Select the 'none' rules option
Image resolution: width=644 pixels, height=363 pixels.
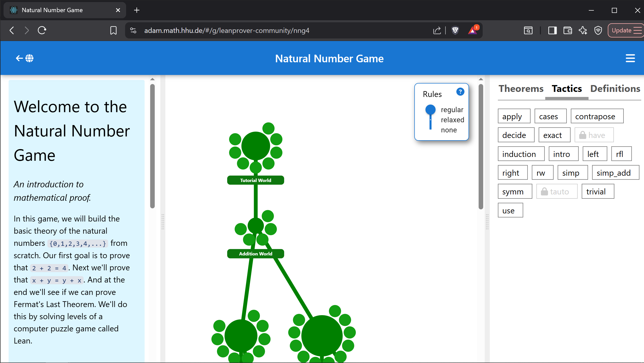pos(449,130)
